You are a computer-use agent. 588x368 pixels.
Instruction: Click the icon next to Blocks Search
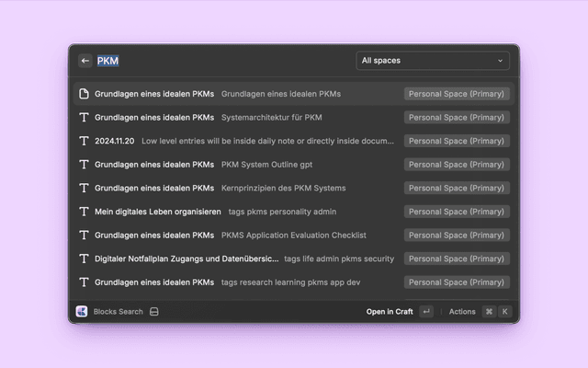tap(154, 312)
